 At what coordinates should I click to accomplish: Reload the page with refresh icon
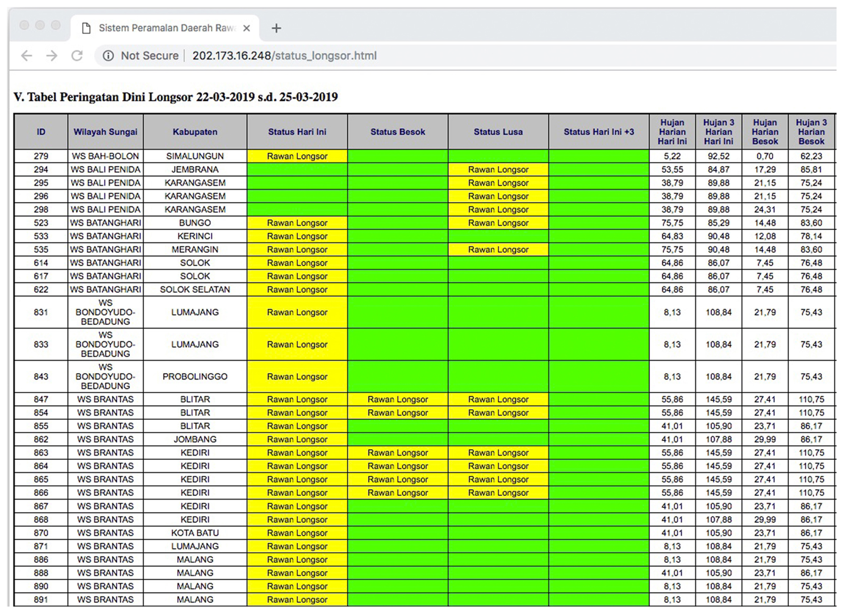click(77, 56)
